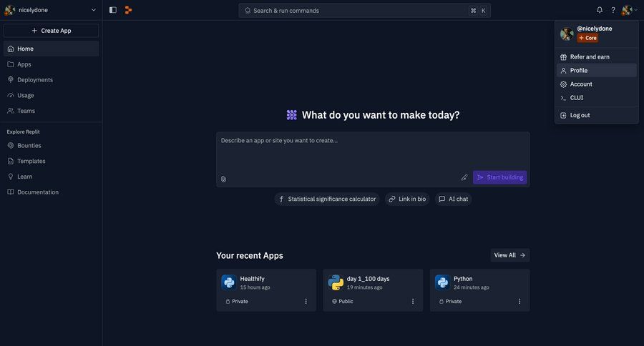This screenshot has width=644, height=346.
Task: Click the Healthify Python app icon
Action: pyautogui.click(x=229, y=282)
